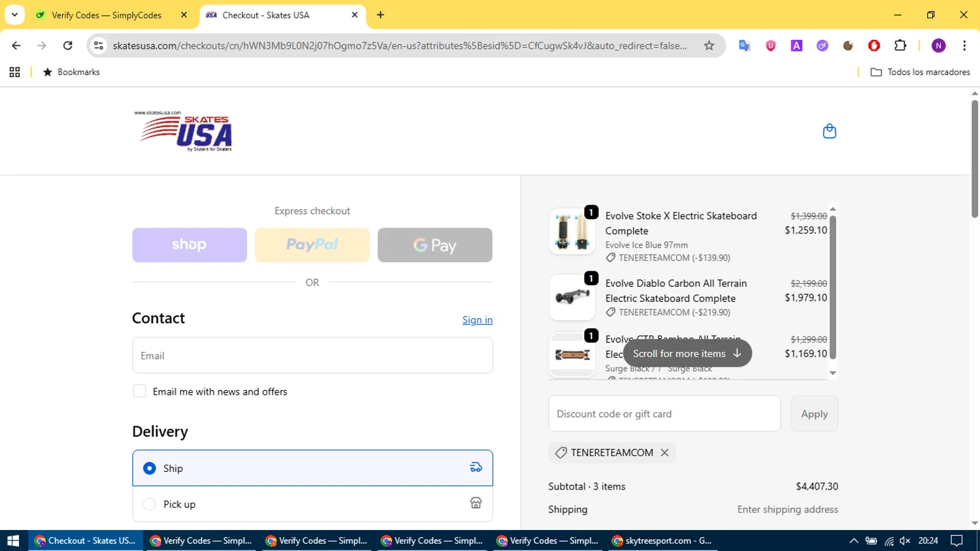The image size is (980, 551).
Task: Open Evolve Diablo Carbon skateboard thumbnail
Action: tap(572, 297)
